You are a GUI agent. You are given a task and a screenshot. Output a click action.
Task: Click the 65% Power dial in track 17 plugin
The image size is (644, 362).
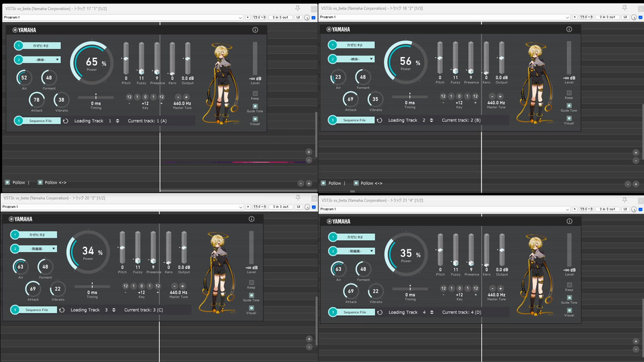pos(92,63)
